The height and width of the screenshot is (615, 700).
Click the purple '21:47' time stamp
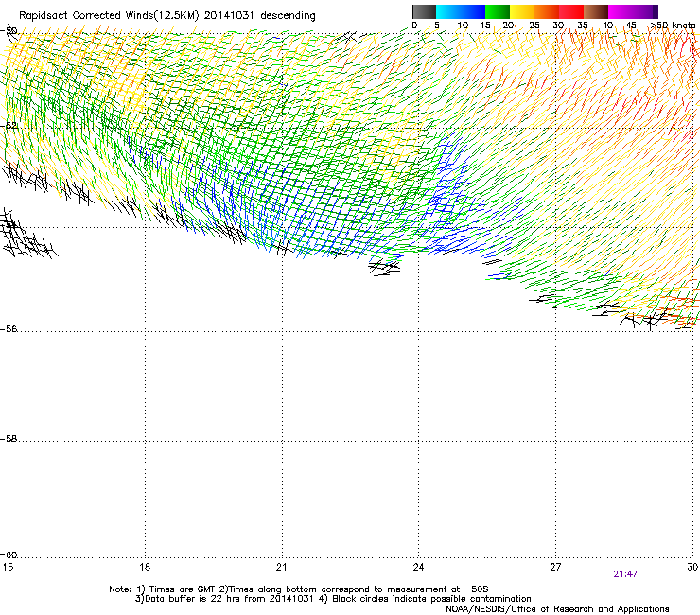click(x=625, y=574)
